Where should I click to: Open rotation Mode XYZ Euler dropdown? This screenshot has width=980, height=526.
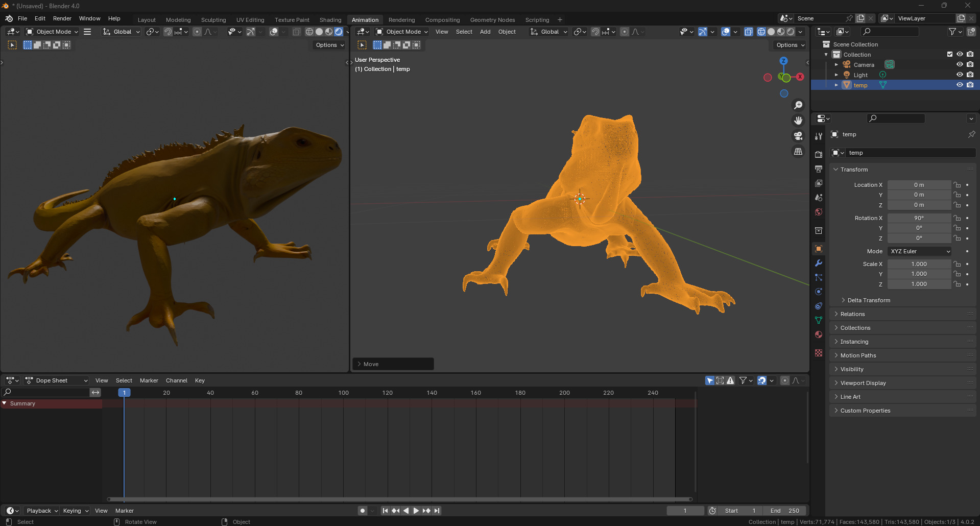tap(920, 251)
